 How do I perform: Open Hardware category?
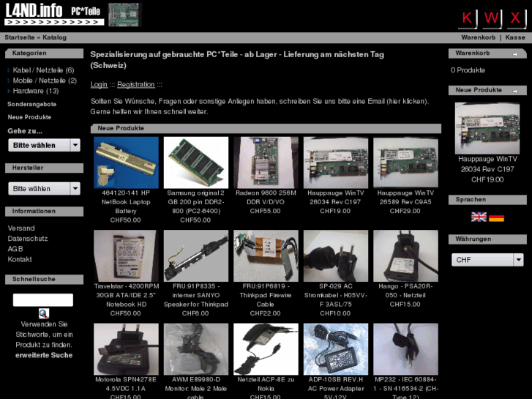point(36,91)
